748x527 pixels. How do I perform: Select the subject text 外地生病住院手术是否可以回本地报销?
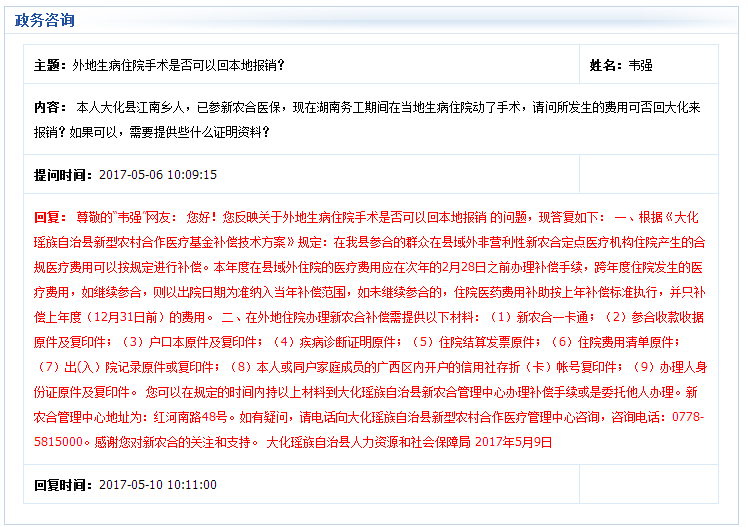[x=178, y=65]
